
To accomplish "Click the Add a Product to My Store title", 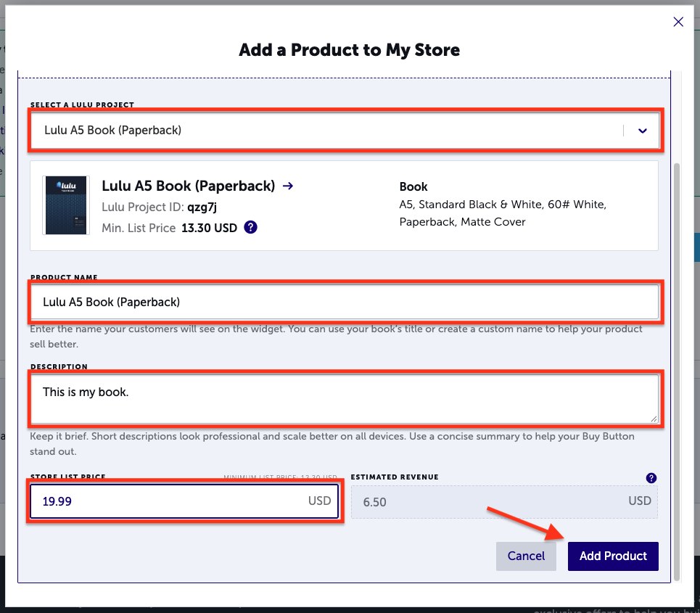I will pos(349,50).
